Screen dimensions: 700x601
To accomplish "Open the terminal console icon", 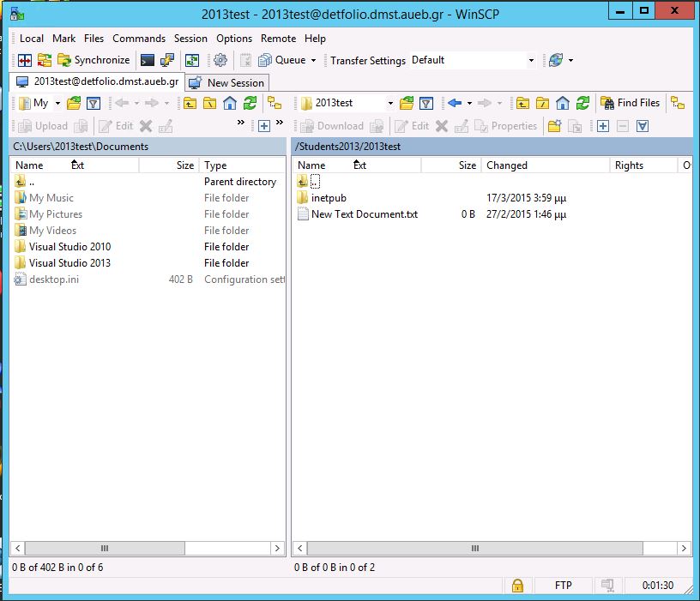I will (x=148, y=60).
